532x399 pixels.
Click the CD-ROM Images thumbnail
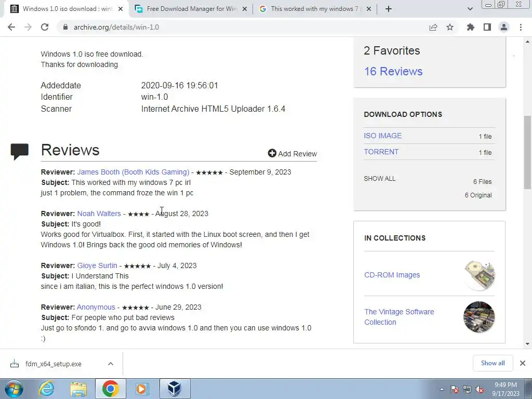[479, 275]
